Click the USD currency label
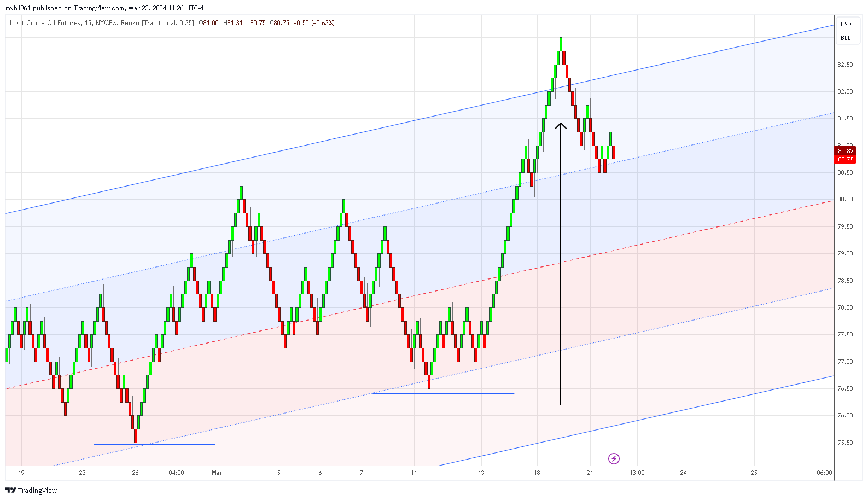The height and width of the screenshot is (500, 868). pyautogui.click(x=846, y=24)
